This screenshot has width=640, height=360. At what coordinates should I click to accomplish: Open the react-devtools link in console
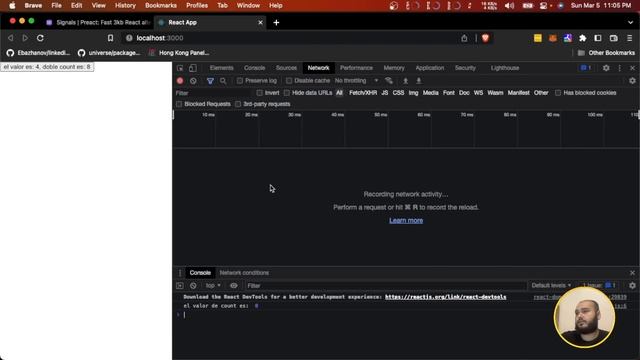click(x=445, y=297)
